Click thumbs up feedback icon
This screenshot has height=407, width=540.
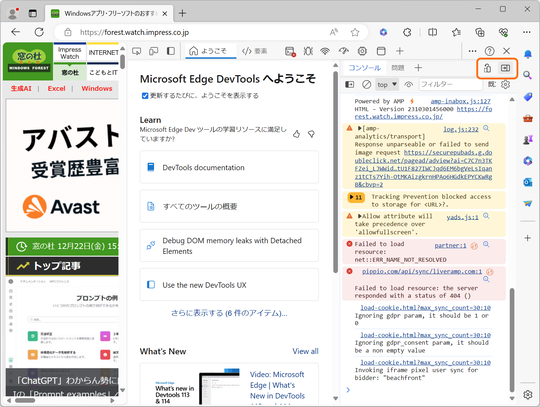(296, 134)
